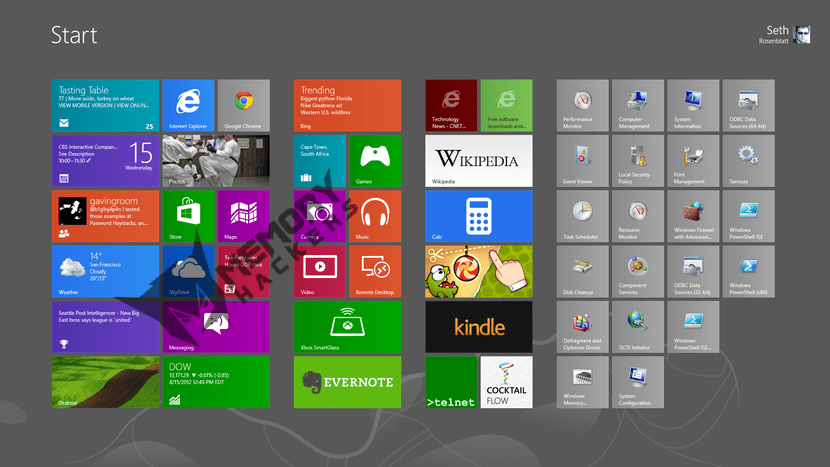Image resolution: width=830 pixels, height=467 pixels.
Task: Open the Games tile
Action: [375, 161]
